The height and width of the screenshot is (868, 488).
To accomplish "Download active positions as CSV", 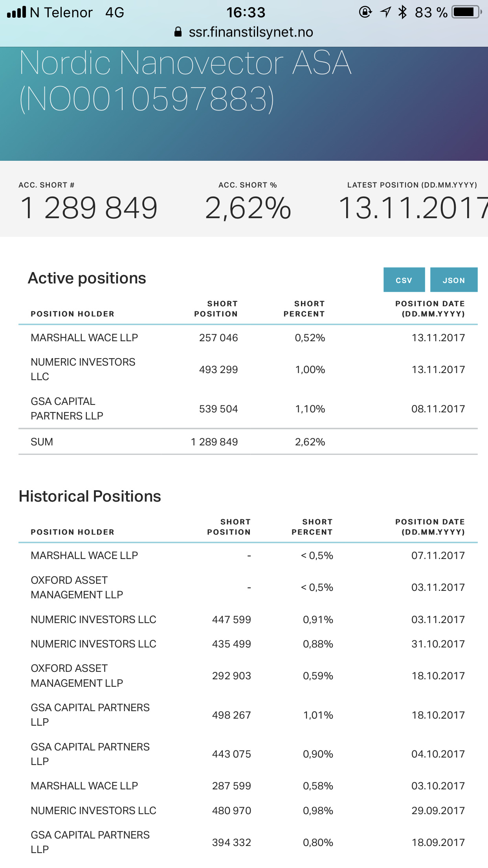I will coord(404,280).
